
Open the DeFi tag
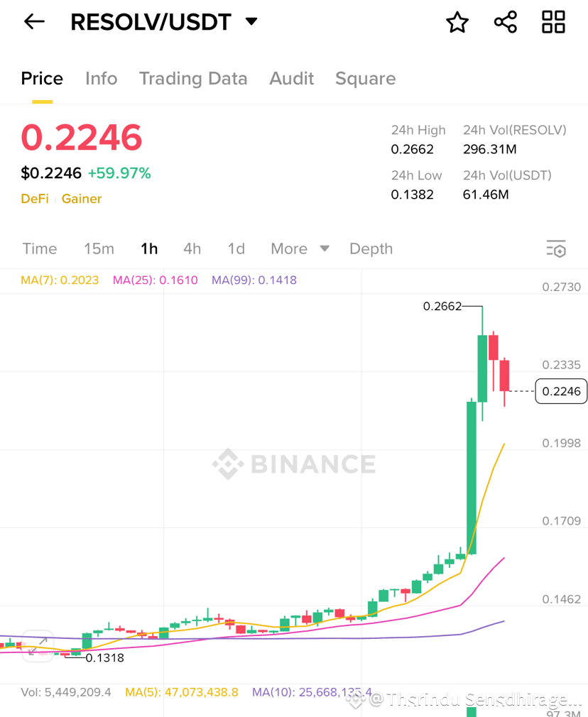coord(35,199)
